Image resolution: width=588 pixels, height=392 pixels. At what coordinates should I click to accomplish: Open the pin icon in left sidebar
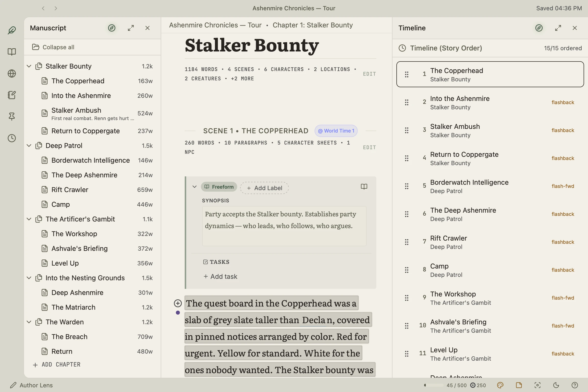(12, 117)
